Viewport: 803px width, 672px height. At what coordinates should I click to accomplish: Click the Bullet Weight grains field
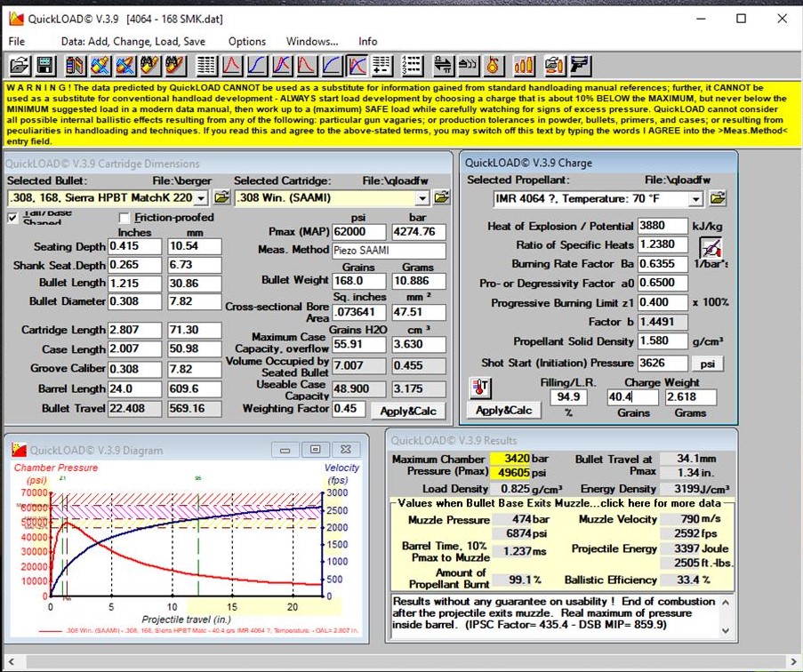point(358,281)
